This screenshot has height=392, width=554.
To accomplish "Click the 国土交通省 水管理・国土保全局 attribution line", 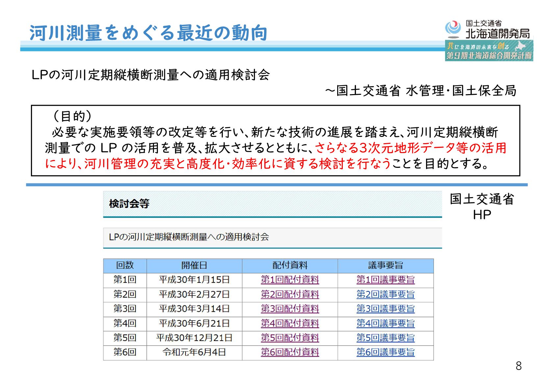I will (x=421, y=91).
